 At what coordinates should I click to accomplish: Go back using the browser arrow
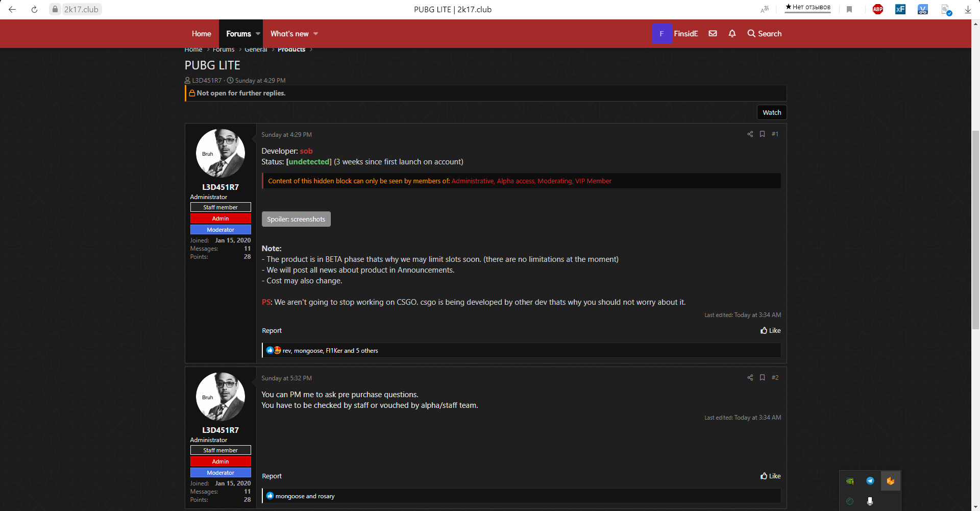pyautogui.click(x=12, y=9)
